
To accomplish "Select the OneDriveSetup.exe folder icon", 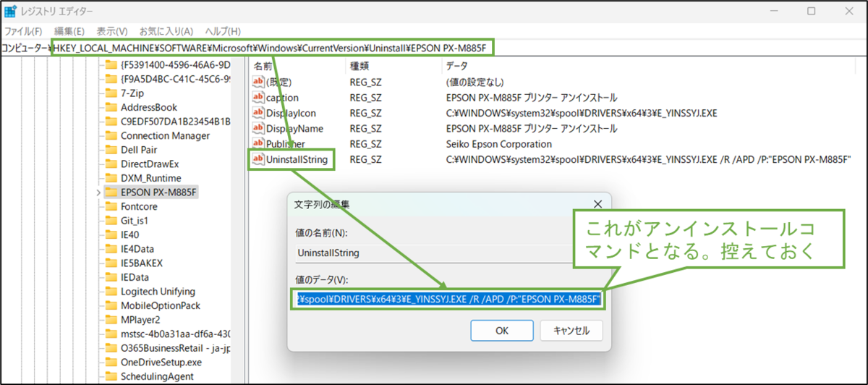I will click(x=111, y=362).
